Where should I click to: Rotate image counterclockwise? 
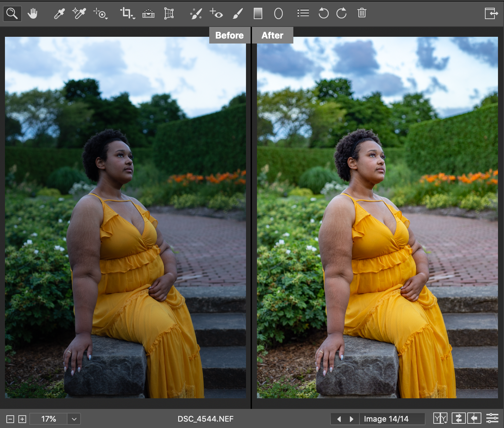323,13
